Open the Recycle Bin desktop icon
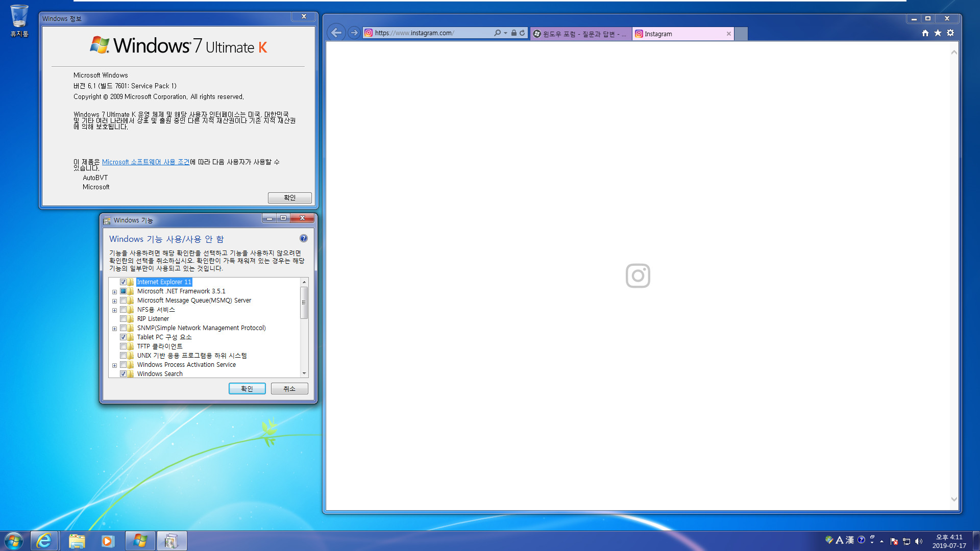The width and height of the screenshot is (980, 551). coord(19,20)
